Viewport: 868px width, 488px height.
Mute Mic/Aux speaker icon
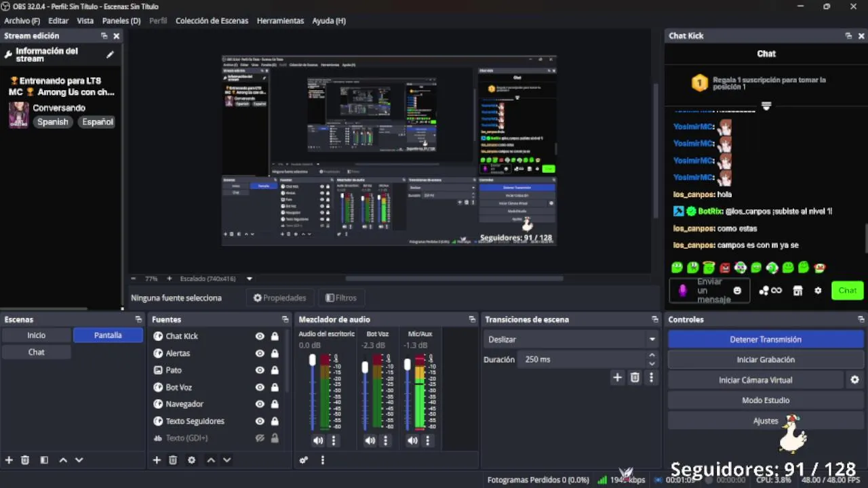pos(412,441)
